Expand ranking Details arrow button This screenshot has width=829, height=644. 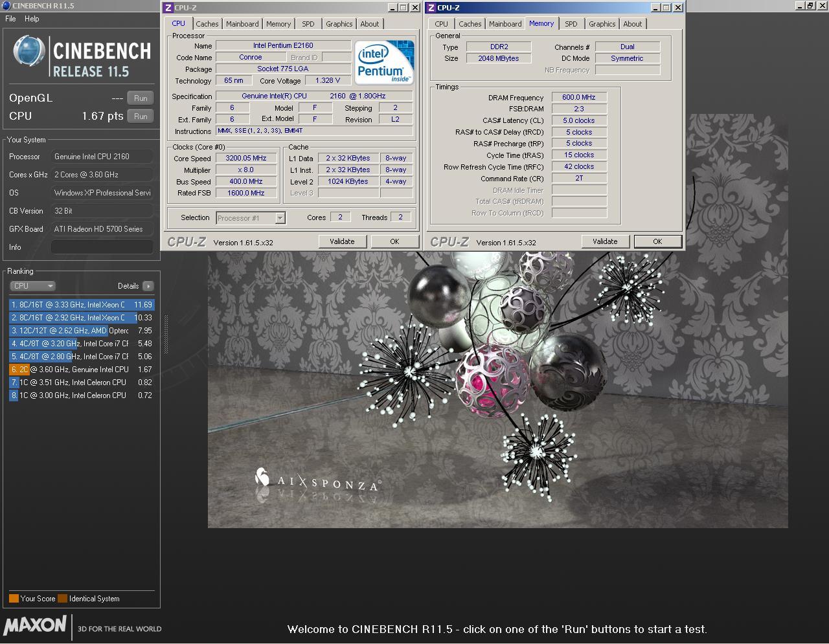pyautogui.click(x=148, y=286)
